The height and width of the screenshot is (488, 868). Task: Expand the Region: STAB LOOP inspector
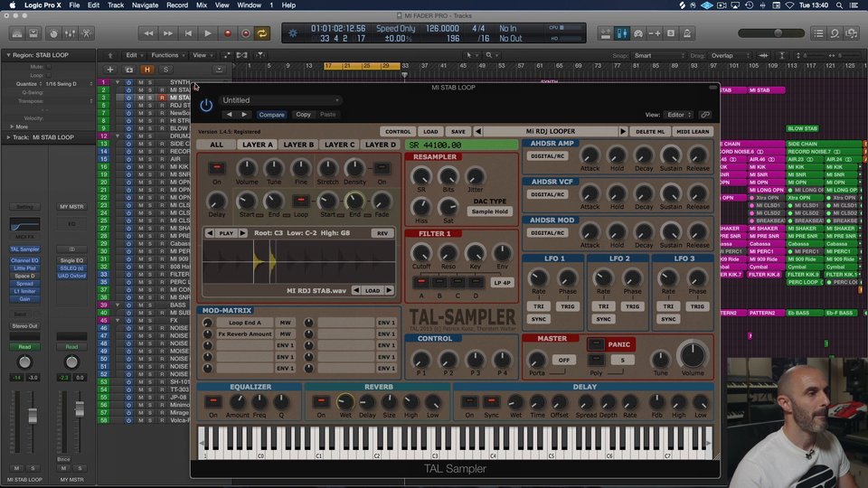(8, 55)
